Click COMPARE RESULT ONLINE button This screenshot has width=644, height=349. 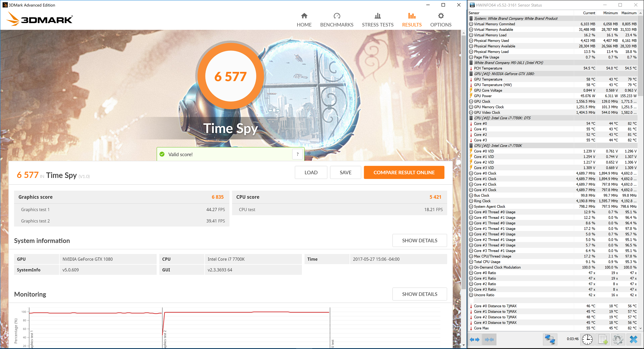pos(404,172)
